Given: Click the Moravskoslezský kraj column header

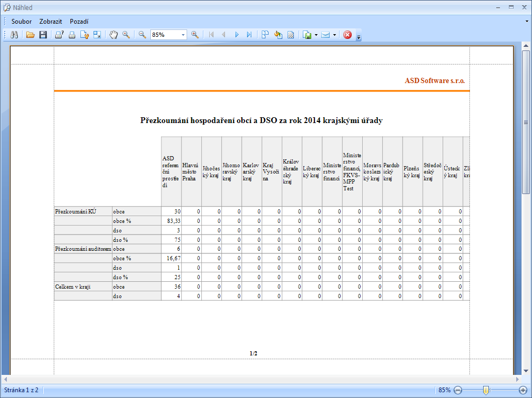Looking at the screenshot, I should (x=372, y=172).
